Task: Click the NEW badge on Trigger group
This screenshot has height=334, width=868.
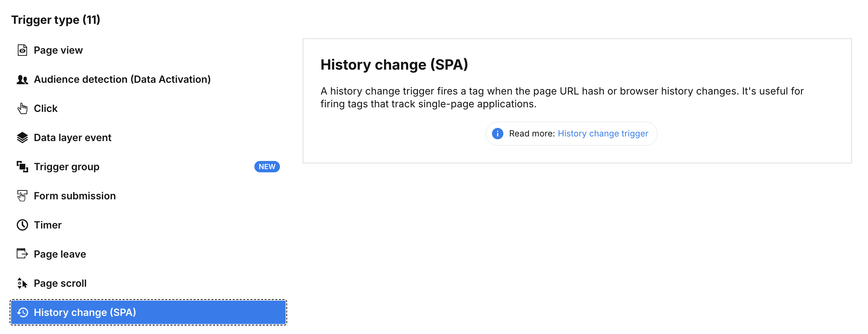Action: coord(267,167)
